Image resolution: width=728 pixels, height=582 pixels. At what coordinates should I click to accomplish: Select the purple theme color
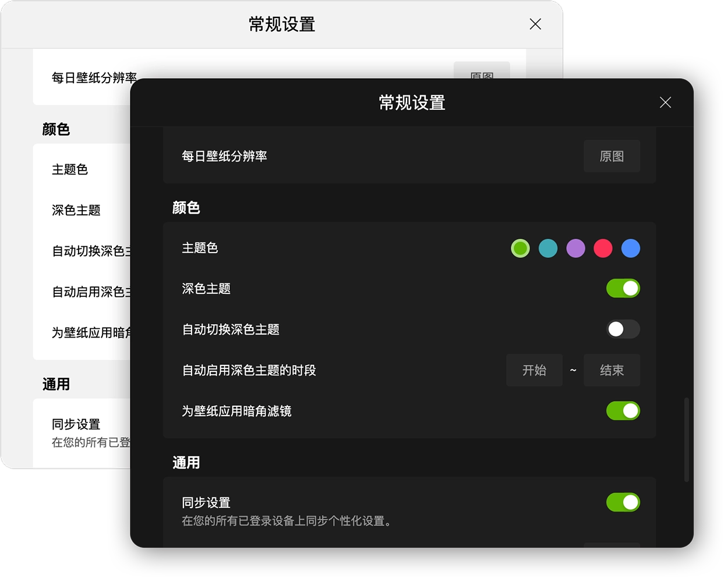pos(575,249)
